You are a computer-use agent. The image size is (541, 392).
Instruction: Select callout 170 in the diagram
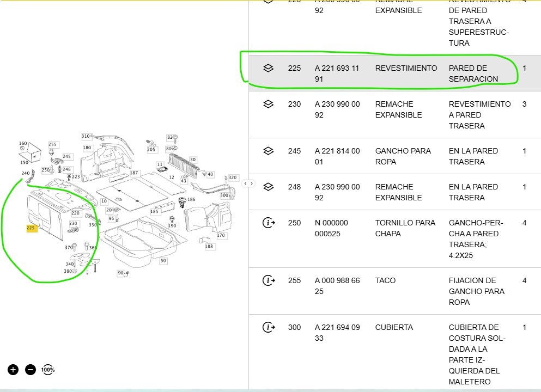point(221,236)
